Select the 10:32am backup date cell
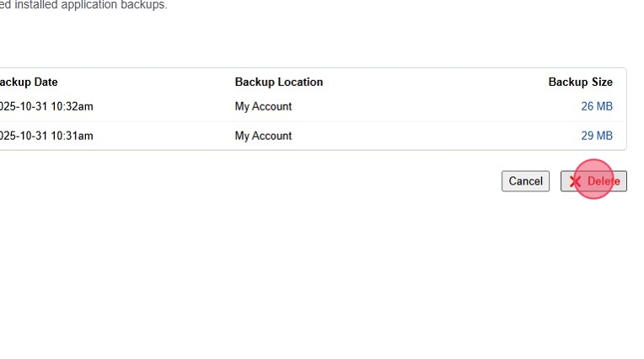The image size is (644, 359). tap(46, 107)
